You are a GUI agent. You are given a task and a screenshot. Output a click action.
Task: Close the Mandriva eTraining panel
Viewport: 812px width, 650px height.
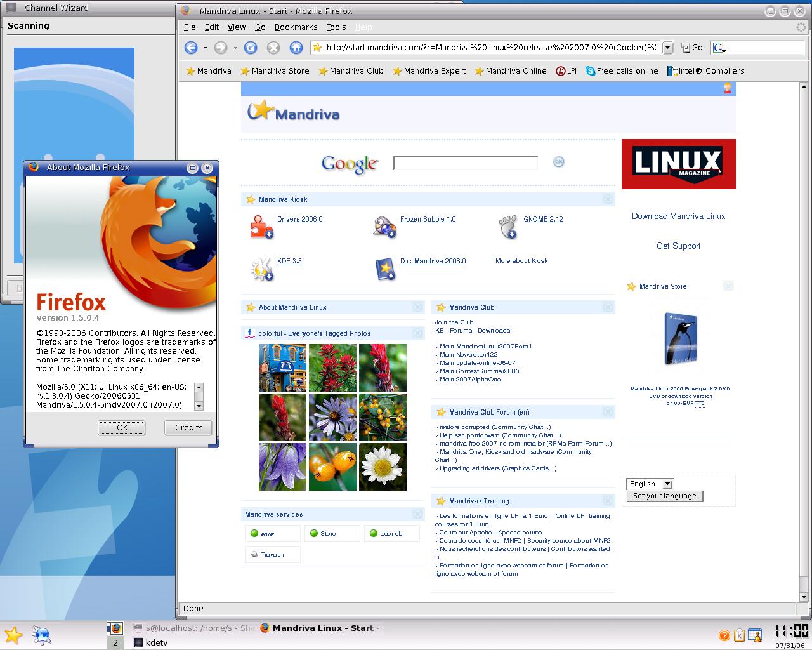[x=608, y=501]
